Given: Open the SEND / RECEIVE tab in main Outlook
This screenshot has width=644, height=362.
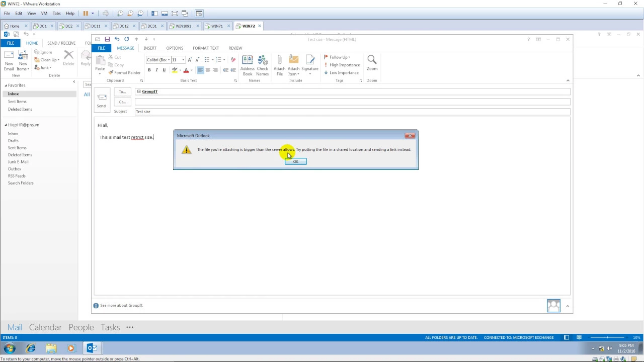Looking at the screenshot, I should point(61,43).
